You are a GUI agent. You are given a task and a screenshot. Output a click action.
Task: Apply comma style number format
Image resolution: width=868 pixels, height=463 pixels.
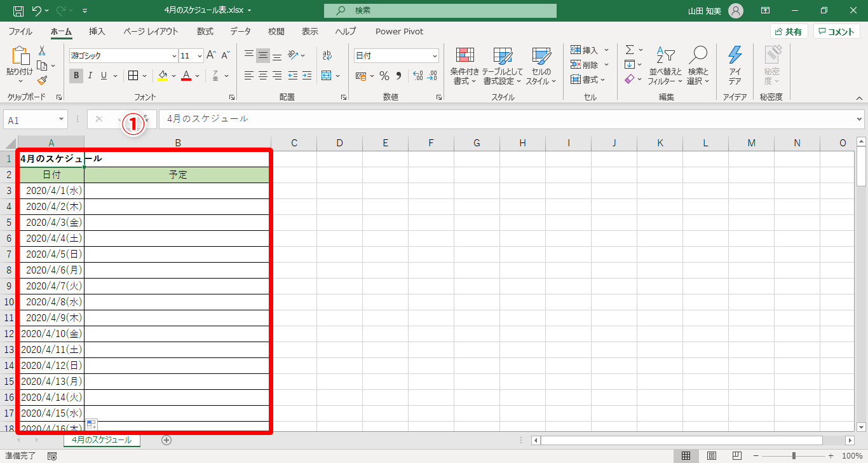(399, 76)
